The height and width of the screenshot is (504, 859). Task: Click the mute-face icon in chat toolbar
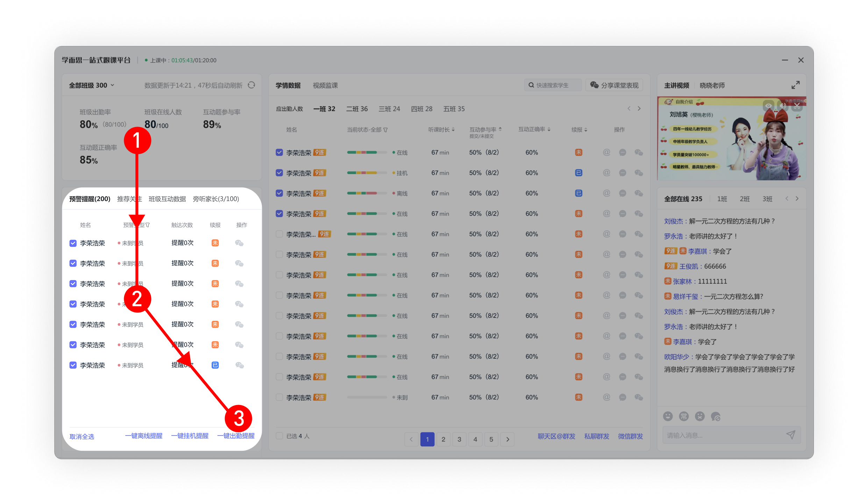700,416
